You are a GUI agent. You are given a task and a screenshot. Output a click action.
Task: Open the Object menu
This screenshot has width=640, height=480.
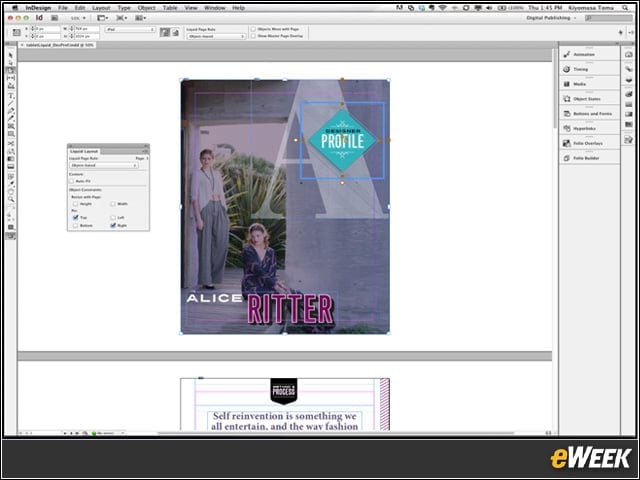[x=147, y=8]
